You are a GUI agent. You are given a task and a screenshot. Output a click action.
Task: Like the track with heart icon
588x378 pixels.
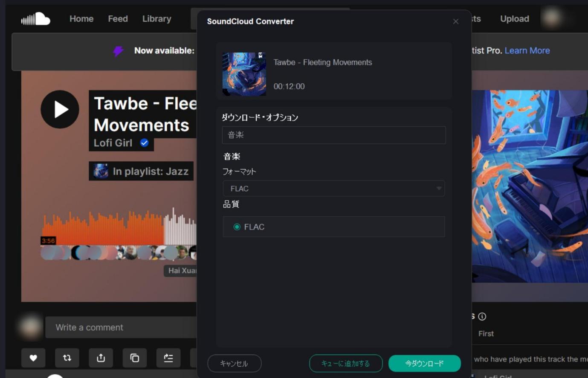[x=33, y=358]
